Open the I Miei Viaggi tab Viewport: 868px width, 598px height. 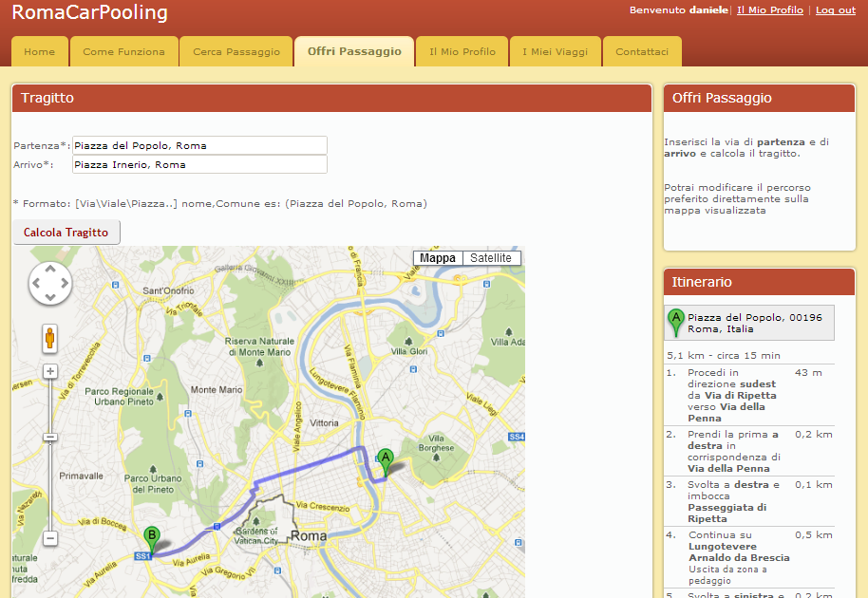coord(556,51)
